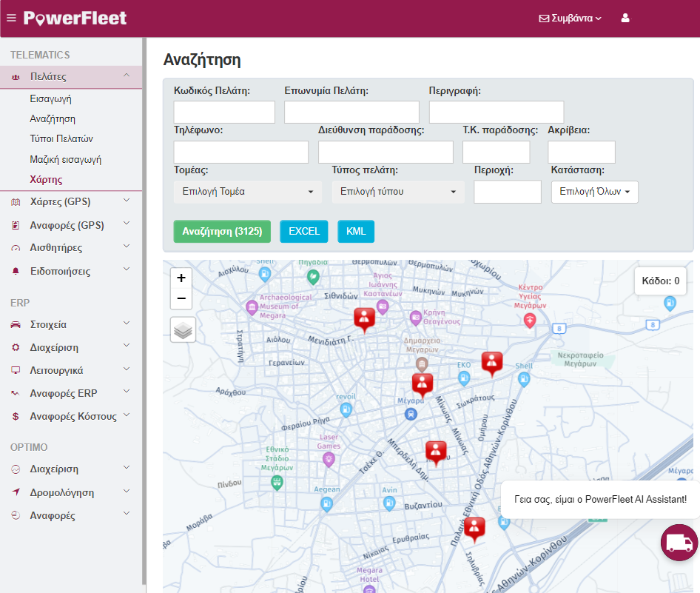Select Μαζική εισαγωγή in the sidebar
The height and width of the screenshot is (593, 700).
[65, 159]
